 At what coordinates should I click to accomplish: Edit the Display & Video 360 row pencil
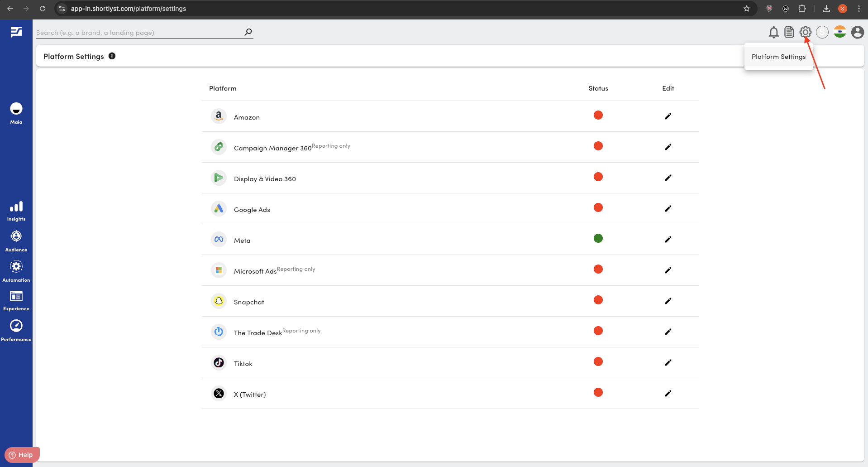668,178
